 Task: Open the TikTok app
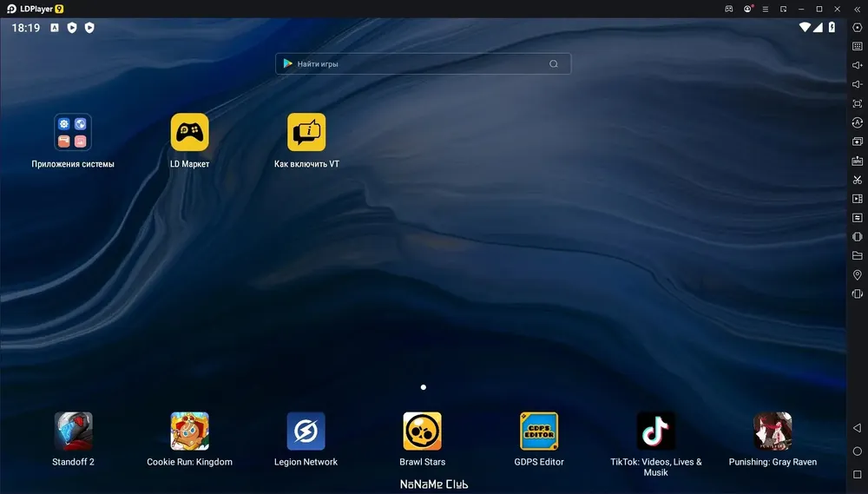pos(656,431)
